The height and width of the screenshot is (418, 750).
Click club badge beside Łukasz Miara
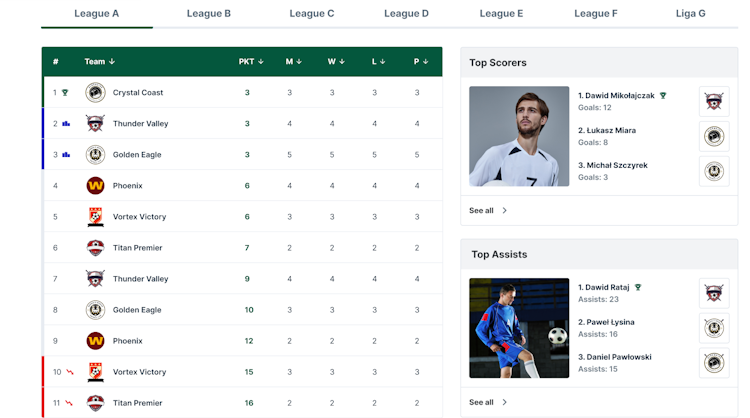[x=714, y=136]
